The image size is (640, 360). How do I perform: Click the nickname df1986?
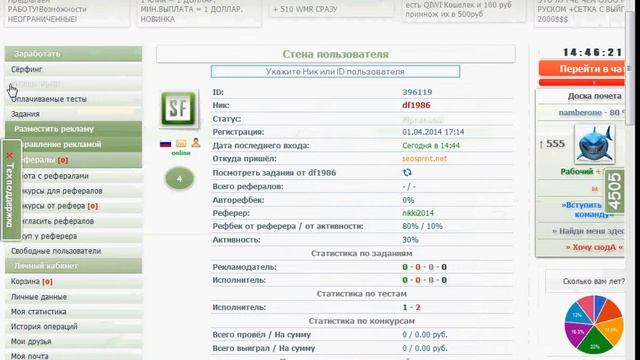[x=416, y=105]
